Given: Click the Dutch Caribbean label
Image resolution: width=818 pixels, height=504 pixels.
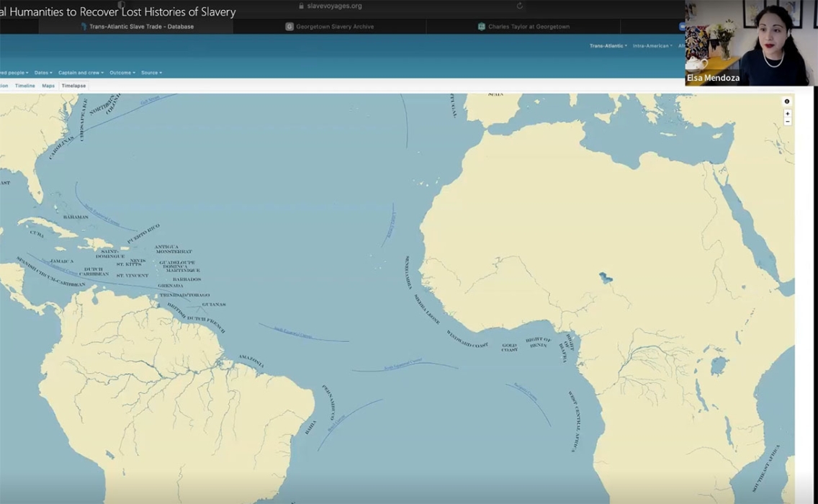Looking at the screenshot, I should click(94, 271).
